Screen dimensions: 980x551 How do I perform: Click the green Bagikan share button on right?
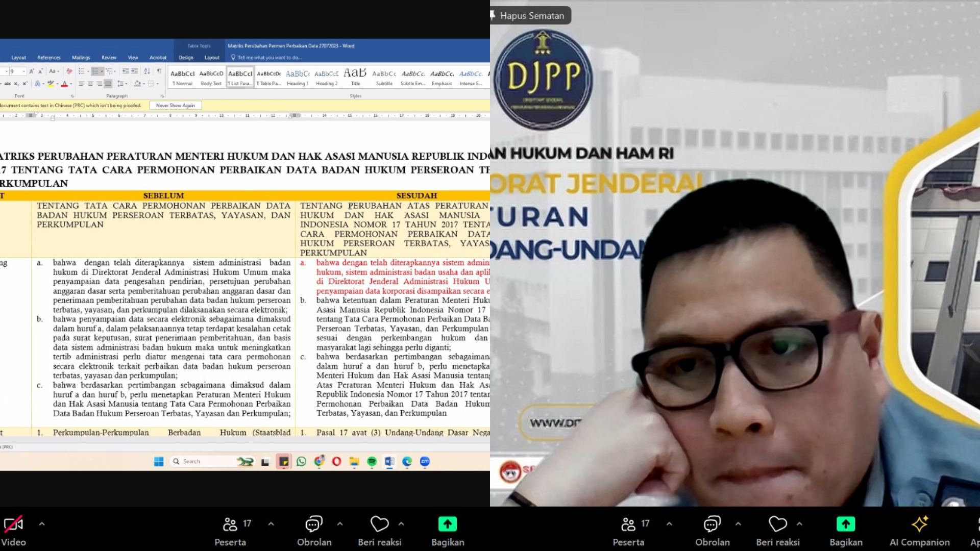(846, 531)
